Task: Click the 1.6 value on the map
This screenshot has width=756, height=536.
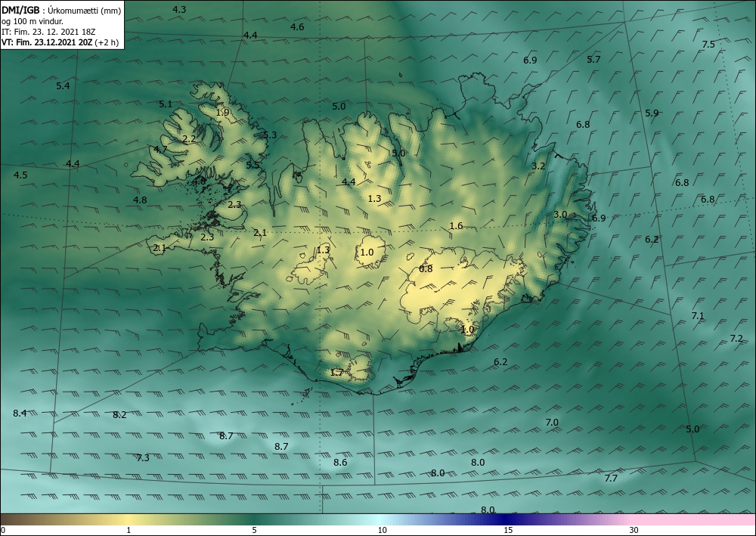Action: tap(456, 225)
